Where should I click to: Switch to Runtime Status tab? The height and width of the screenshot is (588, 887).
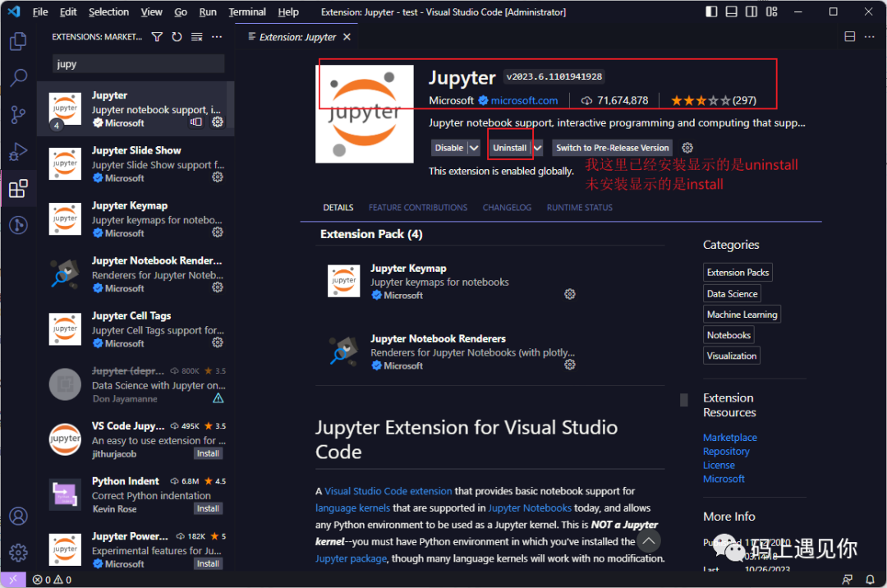tap(579, 208)
